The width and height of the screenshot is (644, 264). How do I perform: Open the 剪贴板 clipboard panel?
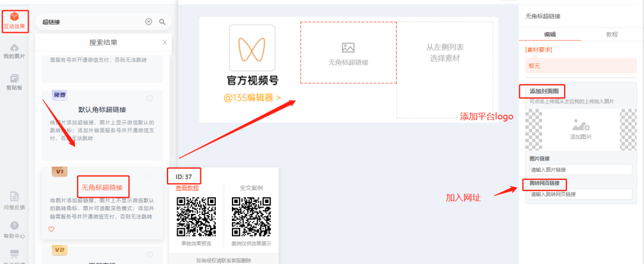coord(14,82)
